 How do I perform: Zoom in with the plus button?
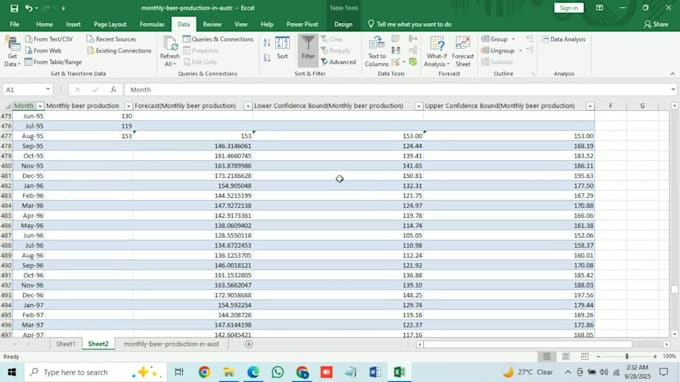pos(655,356)
